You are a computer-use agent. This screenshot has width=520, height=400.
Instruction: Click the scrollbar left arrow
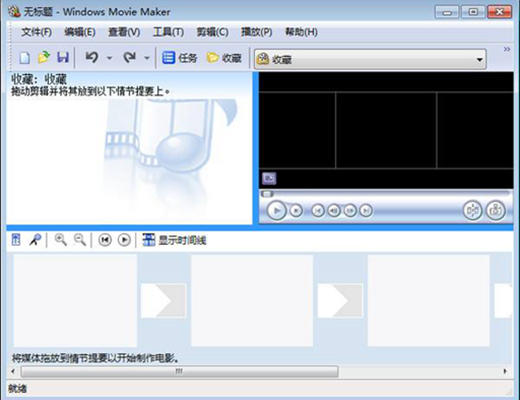pyautogui.click(x=13, y=371)
